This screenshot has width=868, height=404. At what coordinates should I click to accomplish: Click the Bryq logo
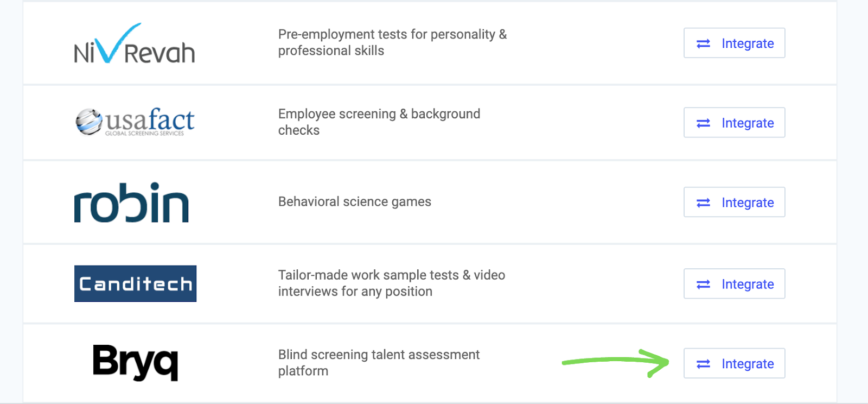(135, 362)
